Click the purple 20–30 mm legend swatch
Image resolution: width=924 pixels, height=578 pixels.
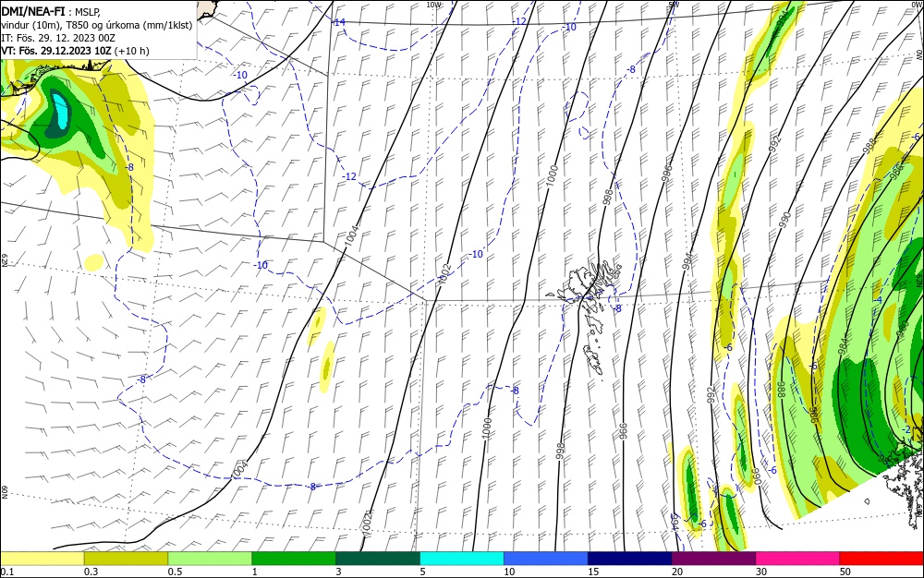(713, 559)
